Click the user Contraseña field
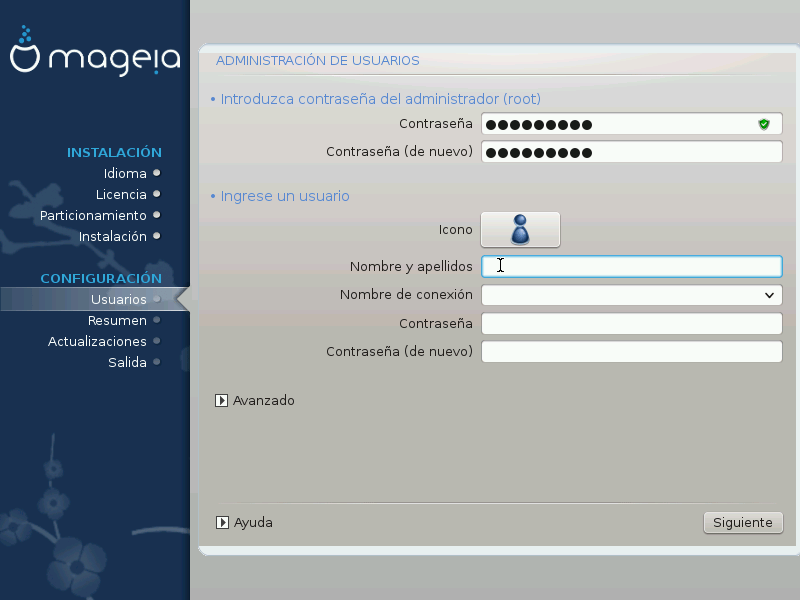 632,323
